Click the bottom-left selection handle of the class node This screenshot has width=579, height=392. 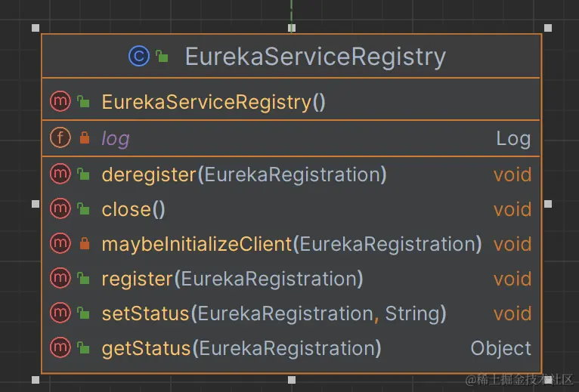pos(36,380)
